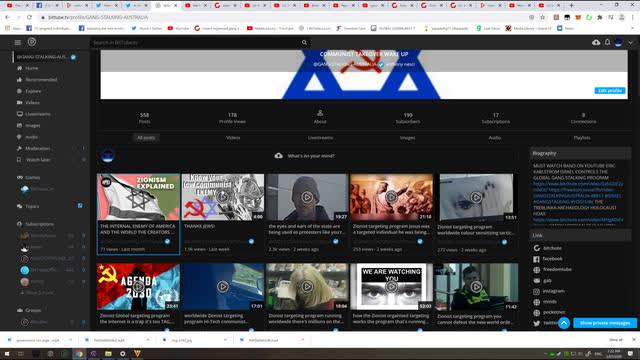The width and height of the screenshot is (640, 360).
Task: Play the 18:04 blonde woman video
Action: [x=307, y=287]
